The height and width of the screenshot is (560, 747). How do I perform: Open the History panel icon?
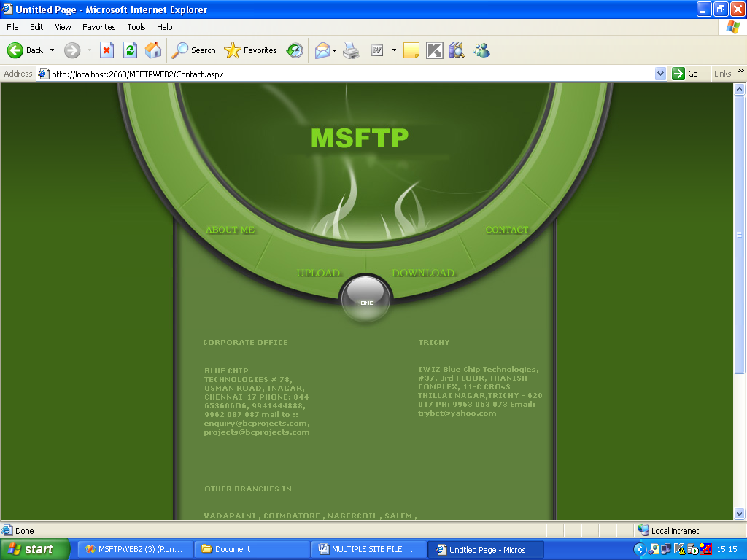click(295, 50)
